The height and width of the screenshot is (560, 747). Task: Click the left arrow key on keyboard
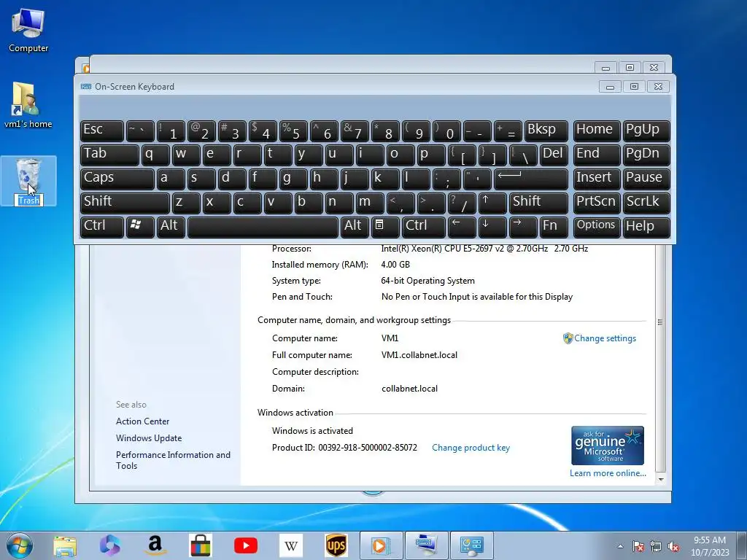click(x=462, y=227)
